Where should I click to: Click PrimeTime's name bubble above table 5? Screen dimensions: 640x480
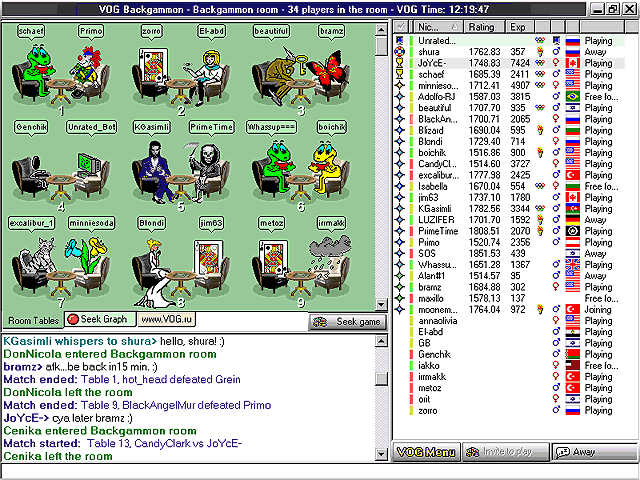coord(211,127)
